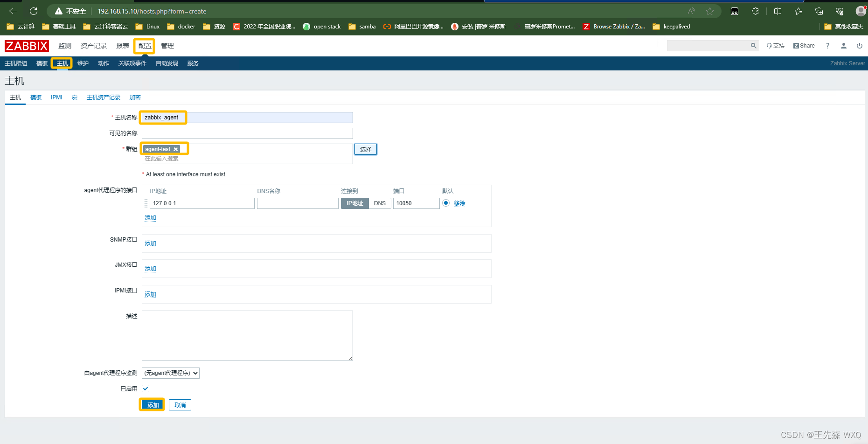
Task: Go to 主机 in blue submenu bar
Action: [x=62, y=63]
